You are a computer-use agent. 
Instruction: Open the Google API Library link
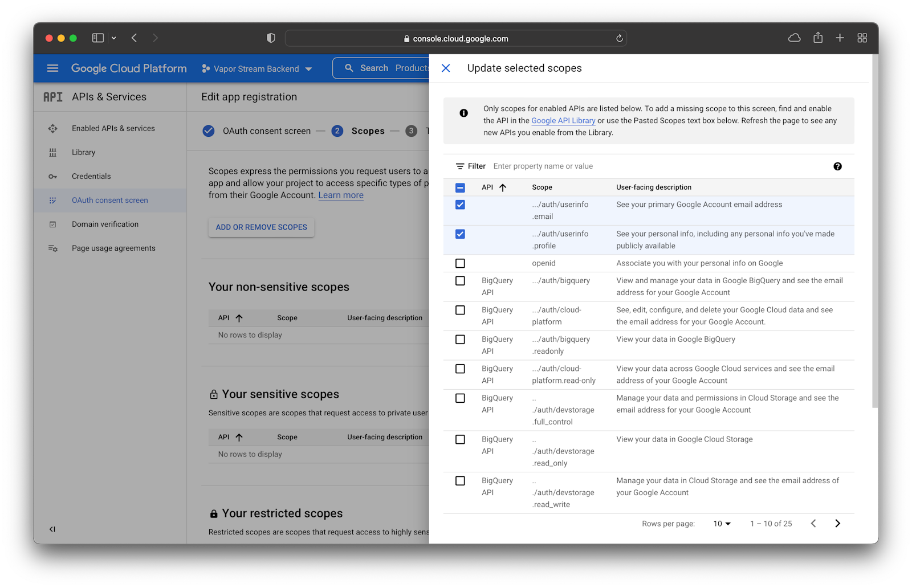coord(563,120)
